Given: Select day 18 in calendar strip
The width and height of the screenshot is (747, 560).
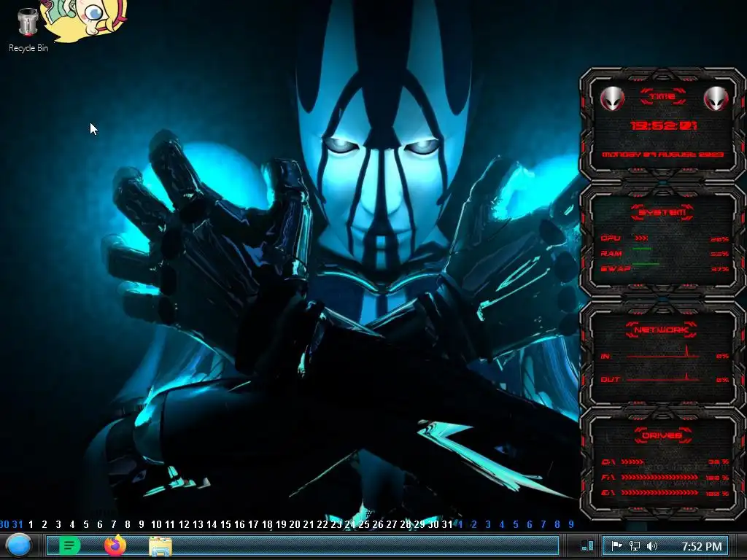Looking at the screenshot, I should [x=267, y=524].
